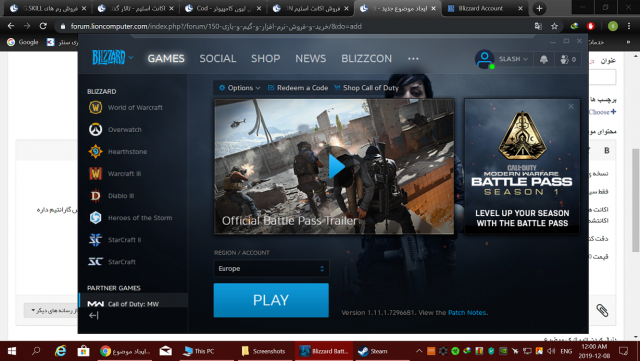Click the forum.lioncomputer.com address bar
The image size is (640, 361).
294,26
